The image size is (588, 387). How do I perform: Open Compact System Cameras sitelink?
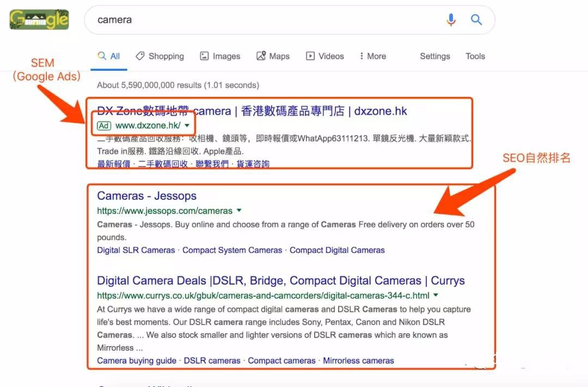[x=232, y=250]
